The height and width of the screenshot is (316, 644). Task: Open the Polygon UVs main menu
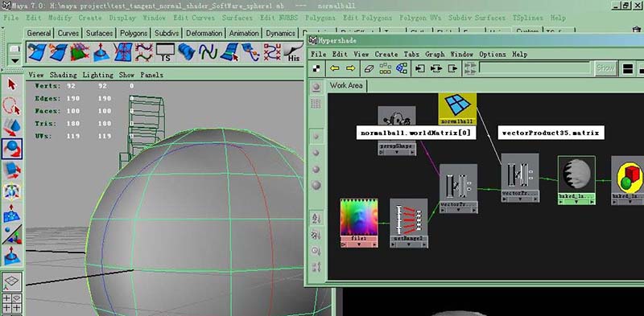point(419,18)
